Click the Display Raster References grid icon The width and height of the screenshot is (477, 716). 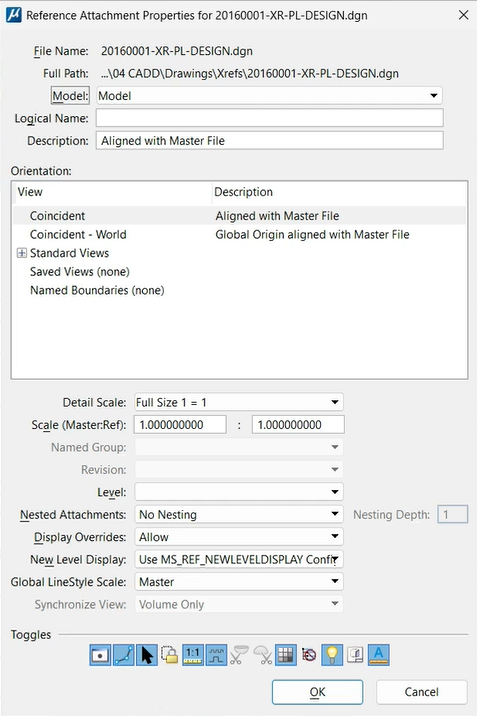click(x=286, y=655)
